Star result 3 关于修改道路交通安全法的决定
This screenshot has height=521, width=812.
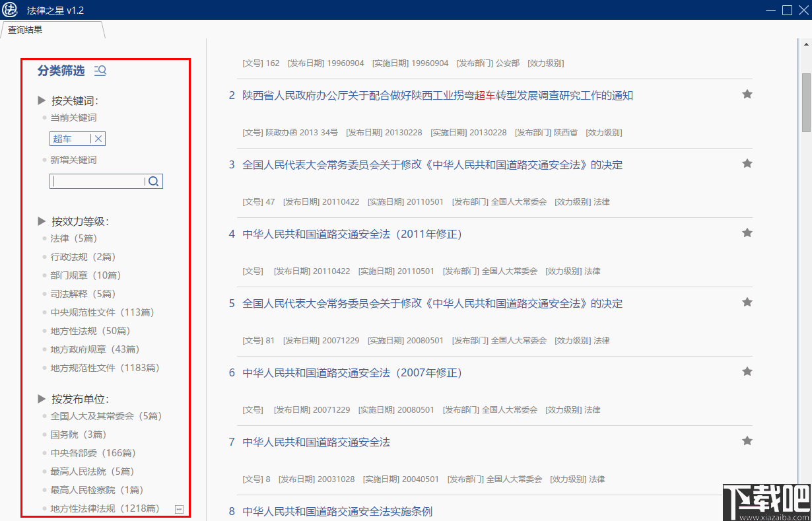click(747, 163)
